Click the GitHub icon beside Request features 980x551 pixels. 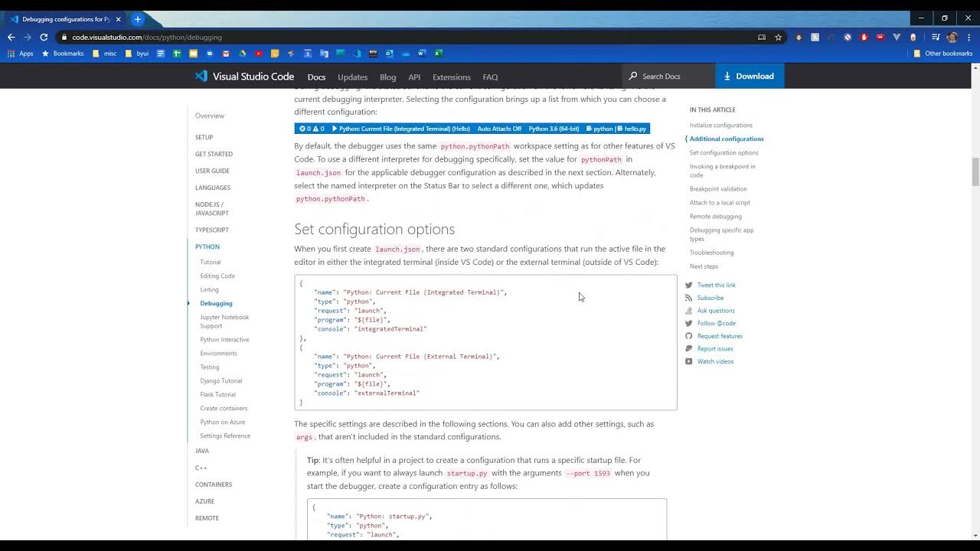(x=688, y=336)
